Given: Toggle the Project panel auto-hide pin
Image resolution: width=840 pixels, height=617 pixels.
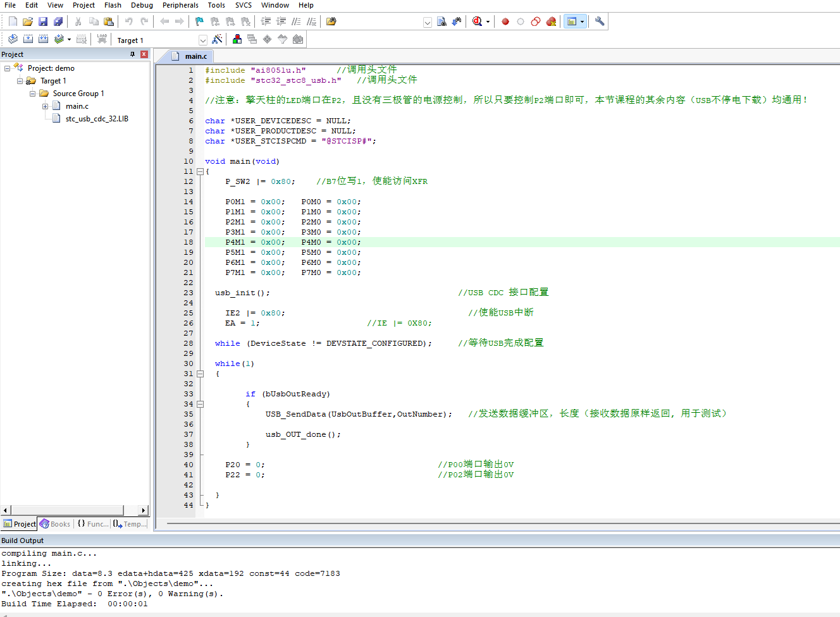Looking at the screenshot, I should click(x=132, y=54).
